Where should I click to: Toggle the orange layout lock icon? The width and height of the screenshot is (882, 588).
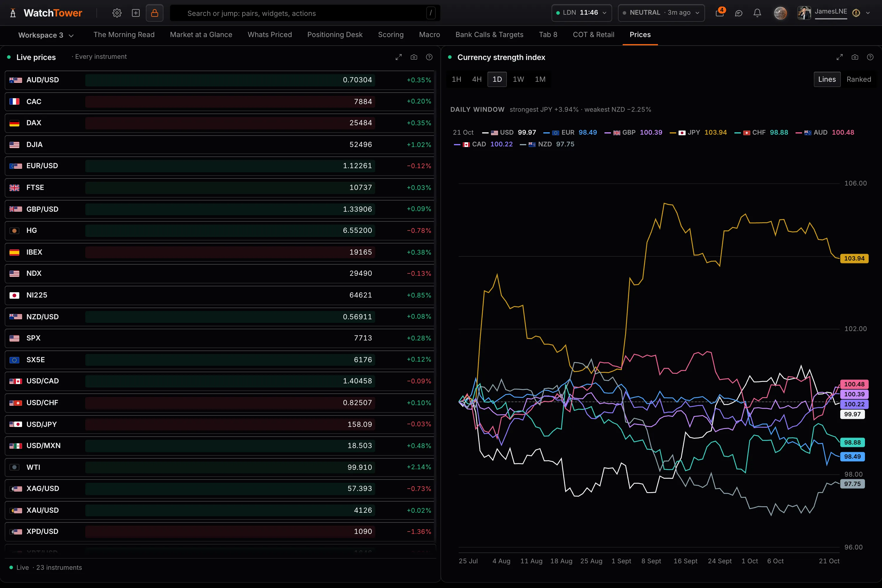click(155, 13)
